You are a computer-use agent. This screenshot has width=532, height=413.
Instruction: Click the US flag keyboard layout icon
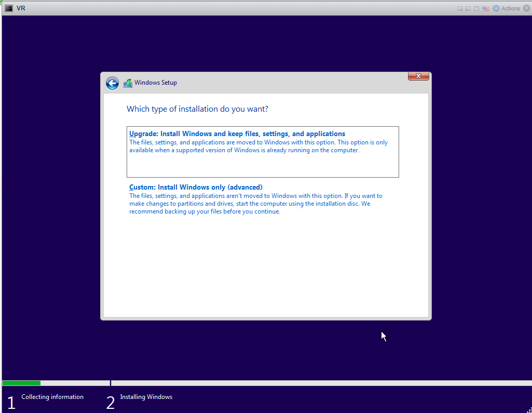[485, 8]
